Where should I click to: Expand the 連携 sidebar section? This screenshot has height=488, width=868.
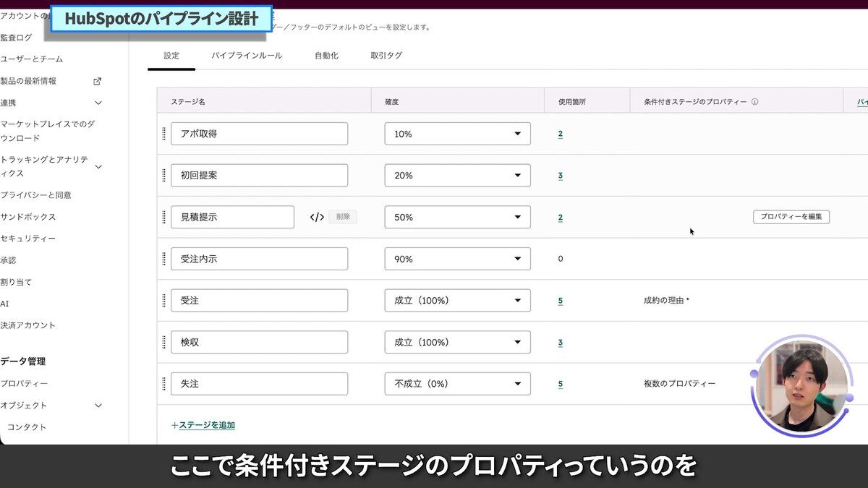coord(98,103)
